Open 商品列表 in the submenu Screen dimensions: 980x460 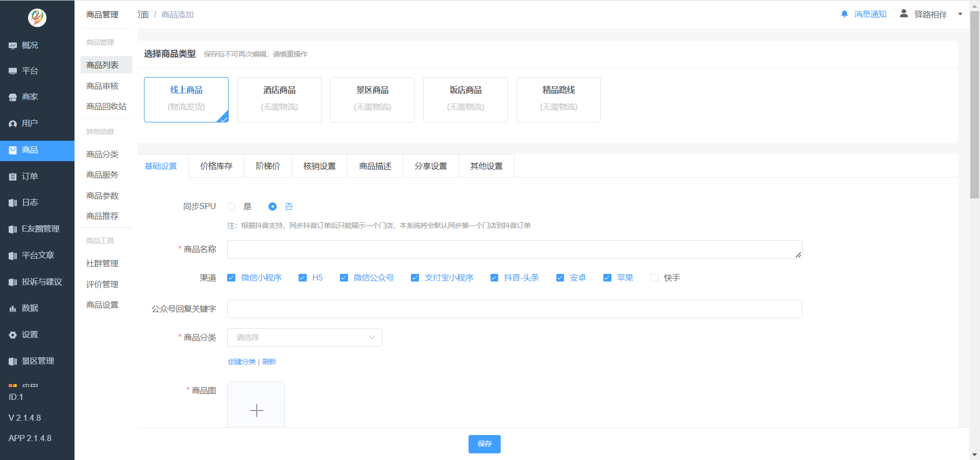(106, 65)
